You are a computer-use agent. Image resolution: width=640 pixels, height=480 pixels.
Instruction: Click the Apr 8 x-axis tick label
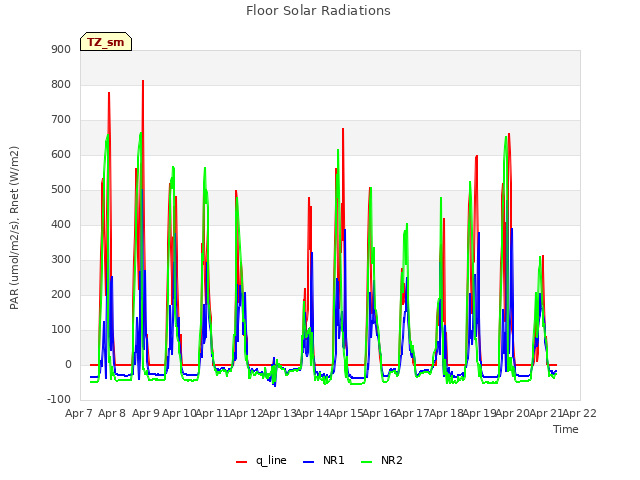[112, 413]
